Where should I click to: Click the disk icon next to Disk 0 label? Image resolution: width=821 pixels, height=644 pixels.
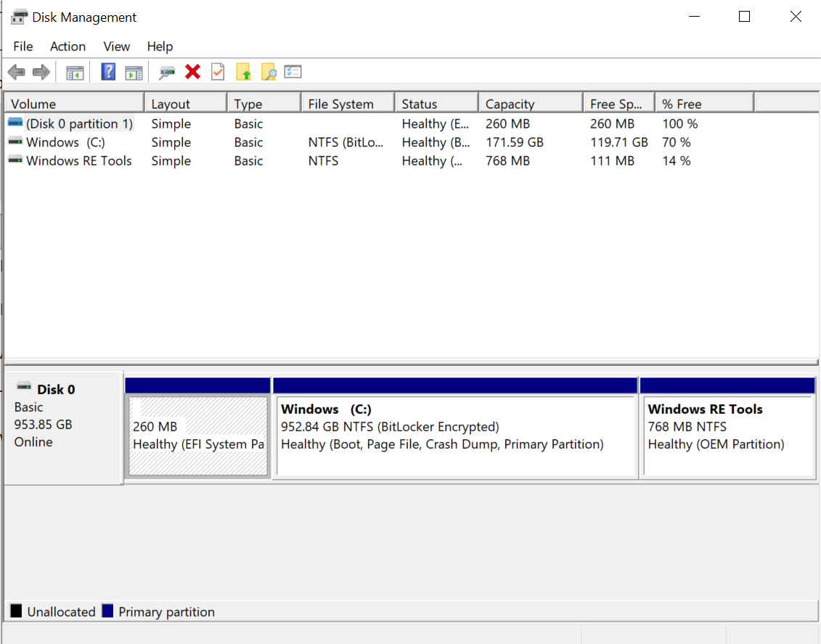tap(24, 387)
